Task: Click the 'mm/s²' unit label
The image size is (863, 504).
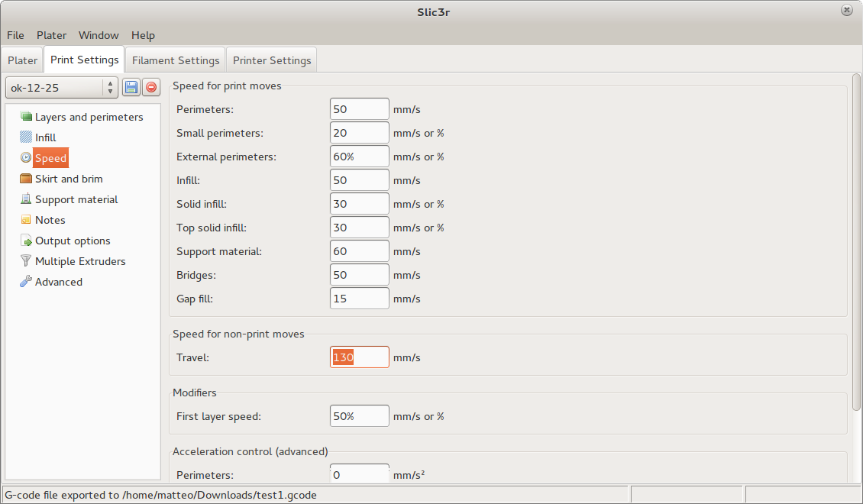Action: (x=409, y=475)
